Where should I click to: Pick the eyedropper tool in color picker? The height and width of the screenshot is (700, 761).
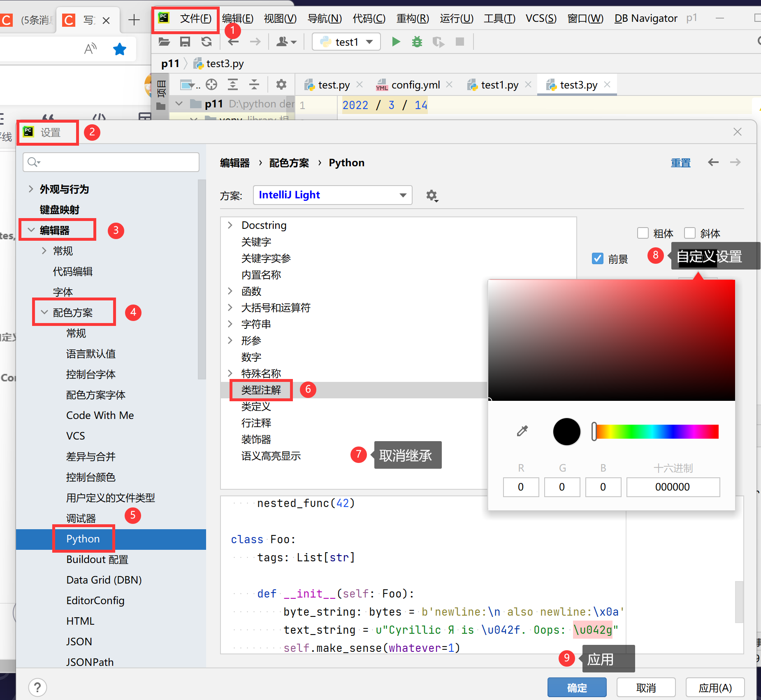point(522,431)
